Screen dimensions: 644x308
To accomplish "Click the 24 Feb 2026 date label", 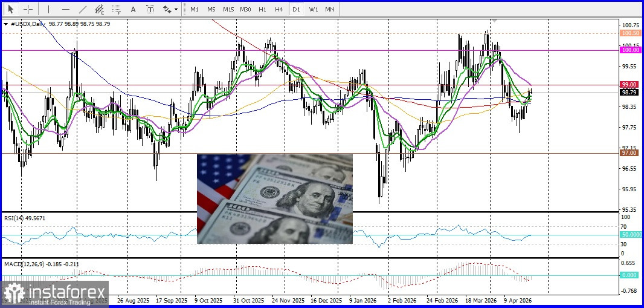I will click(x=443, y=300).
